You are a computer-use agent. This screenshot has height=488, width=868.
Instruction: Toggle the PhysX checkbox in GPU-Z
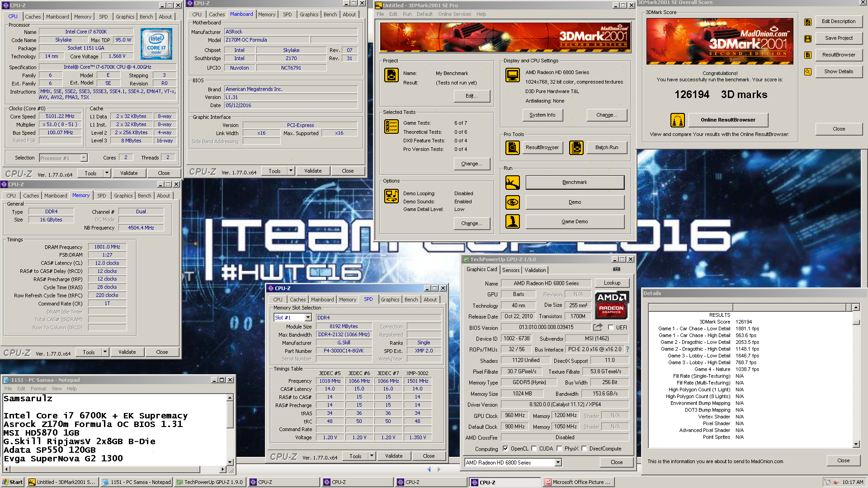pyautogui.click(x=559, y=449)
